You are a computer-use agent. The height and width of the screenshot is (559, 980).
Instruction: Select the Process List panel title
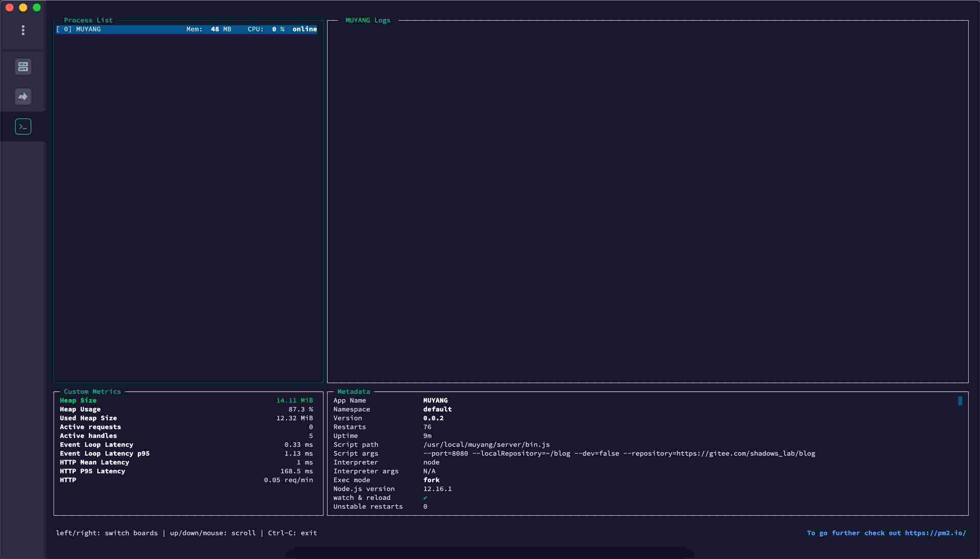[88, 20]
